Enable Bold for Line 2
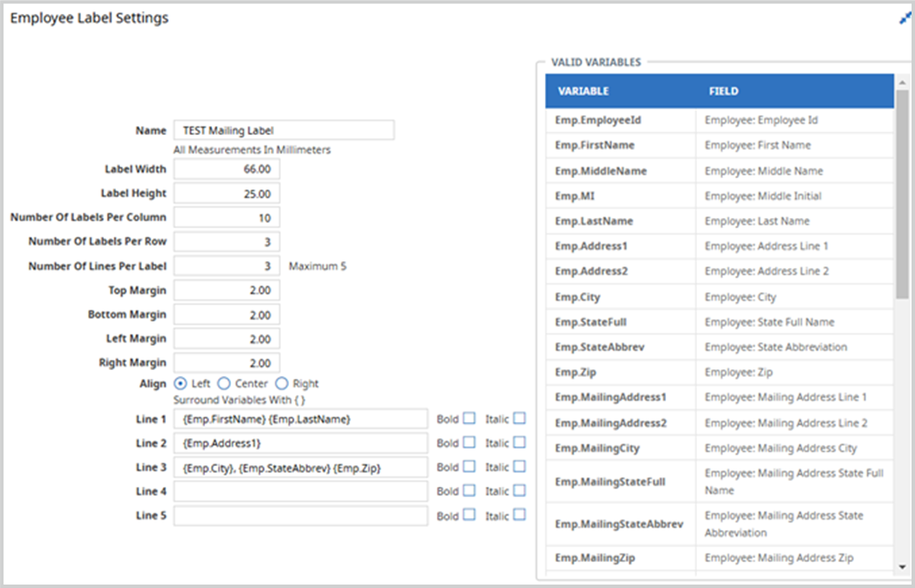Image resolution: width=915 pixels, height=588 pixels. tap(469, 442)
